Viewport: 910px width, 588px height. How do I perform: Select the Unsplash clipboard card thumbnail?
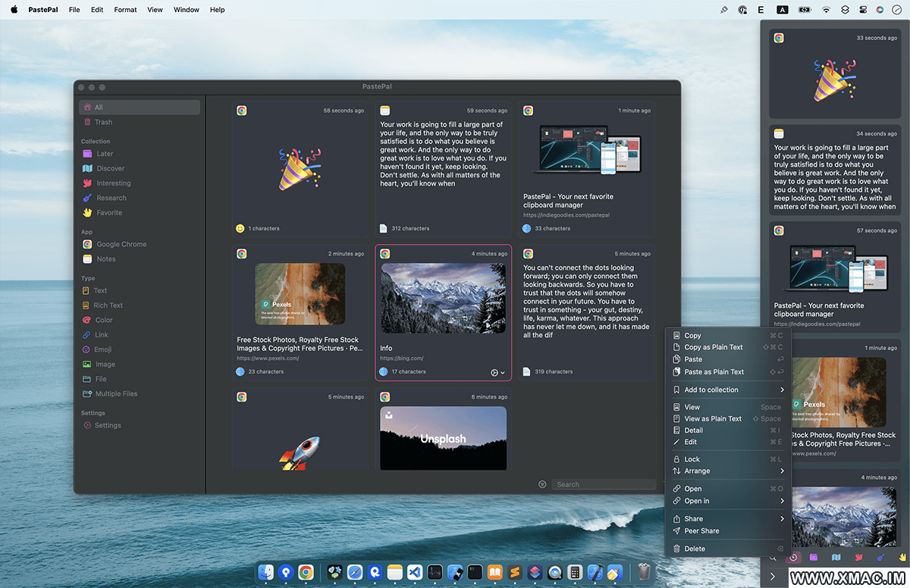tap(443, 438)
